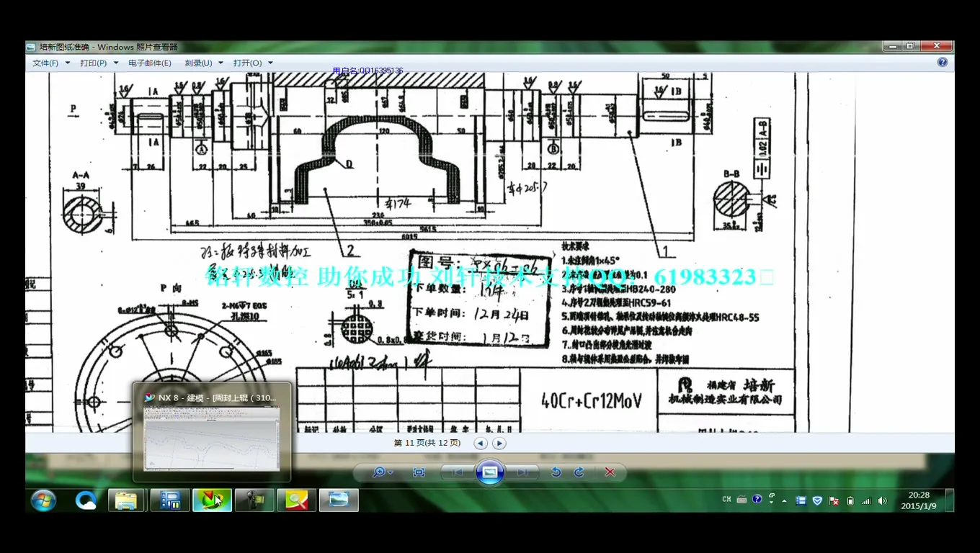This screenshot has height=553, width=980.
Task: Open Windows Explorer from the taskbar
Action: tap(127, 500)
